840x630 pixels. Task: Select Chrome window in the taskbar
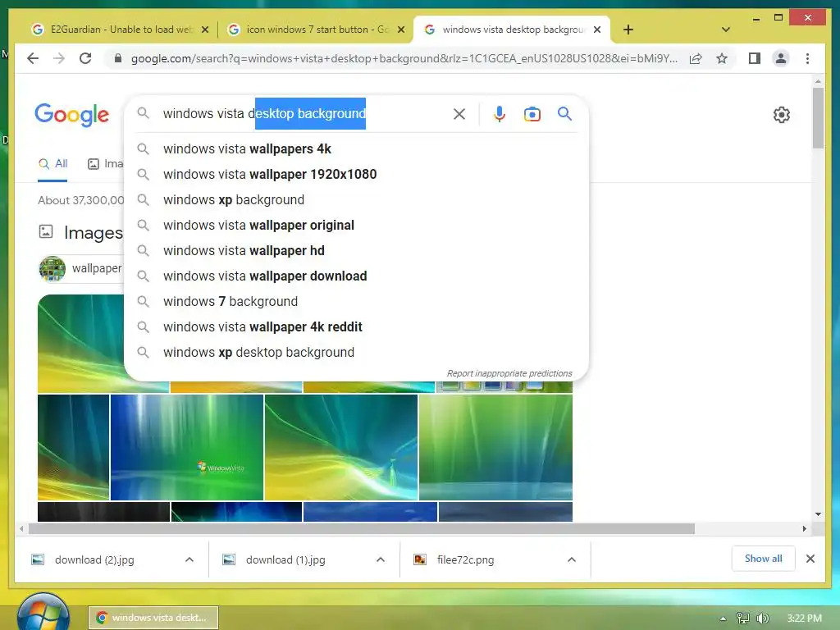[x=153, y=618]
